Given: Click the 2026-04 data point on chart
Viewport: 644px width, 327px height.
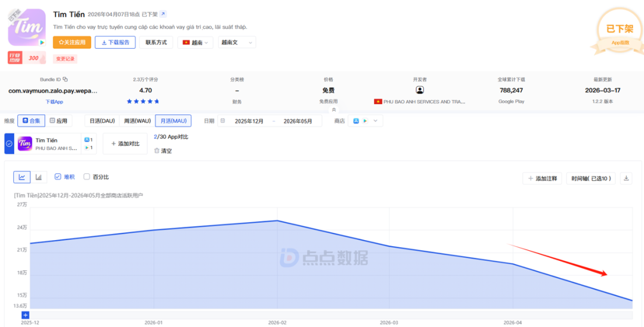Looking at the screenshot, I should [x=513, y=264].
